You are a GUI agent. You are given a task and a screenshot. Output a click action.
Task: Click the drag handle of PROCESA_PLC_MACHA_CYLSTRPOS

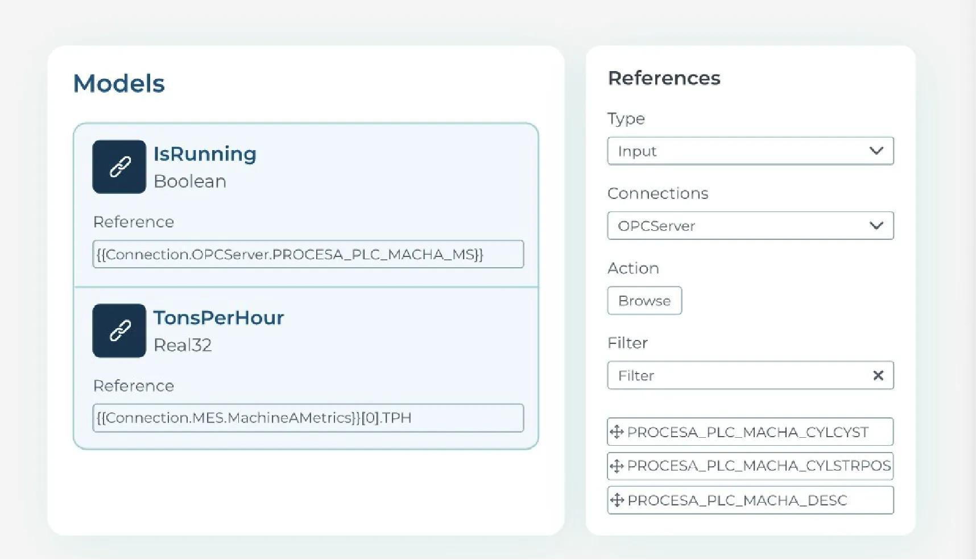point(617,466)
